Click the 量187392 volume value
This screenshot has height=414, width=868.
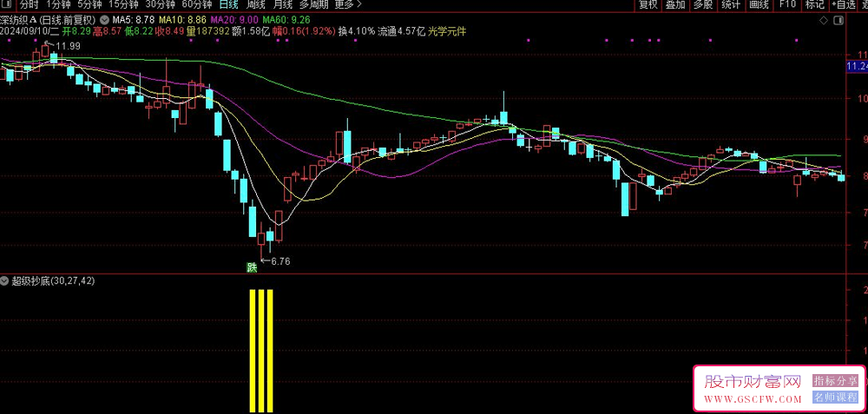point(208,31)
